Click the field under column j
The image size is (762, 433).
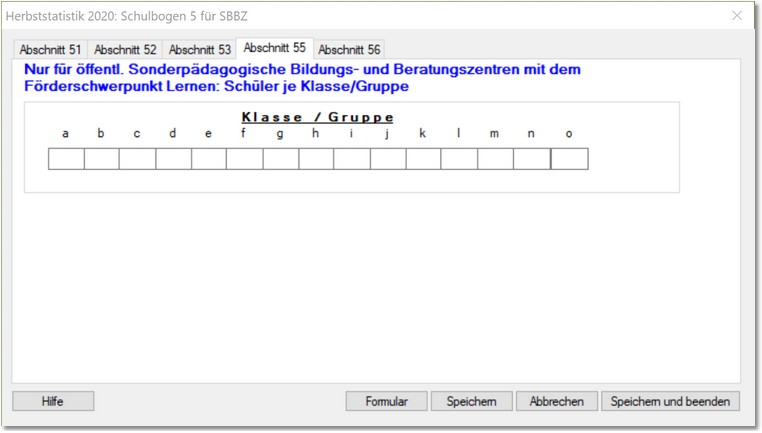click(x=387, y=159)
